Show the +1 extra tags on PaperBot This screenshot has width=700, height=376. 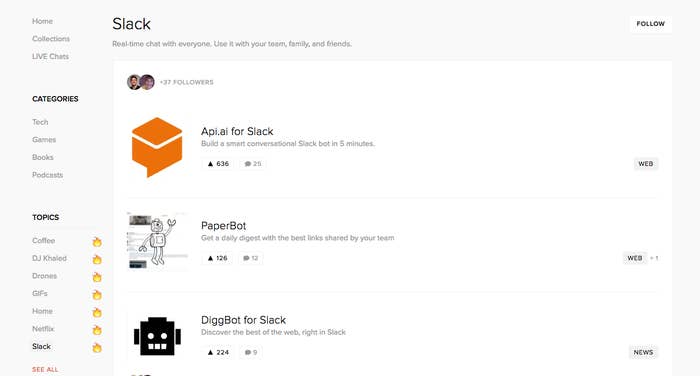pyautogui.click(x=654, y=258)
